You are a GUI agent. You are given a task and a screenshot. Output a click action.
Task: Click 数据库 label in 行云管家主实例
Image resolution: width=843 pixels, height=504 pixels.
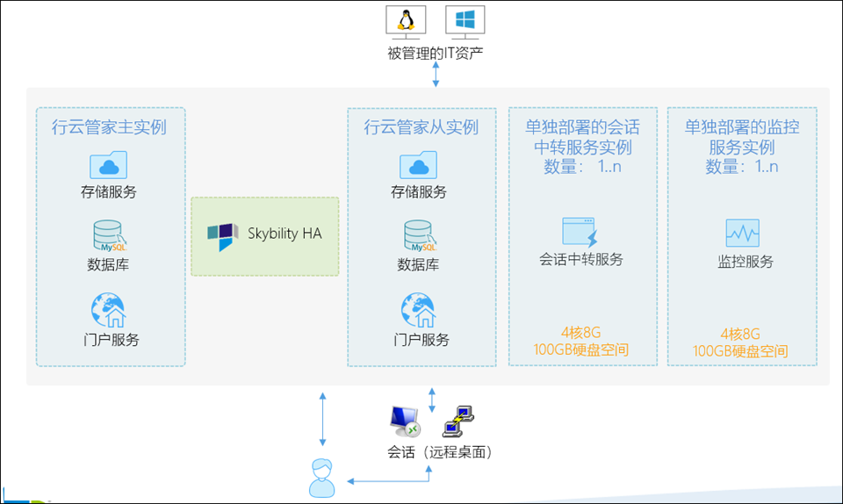click(x=108, y=264)
